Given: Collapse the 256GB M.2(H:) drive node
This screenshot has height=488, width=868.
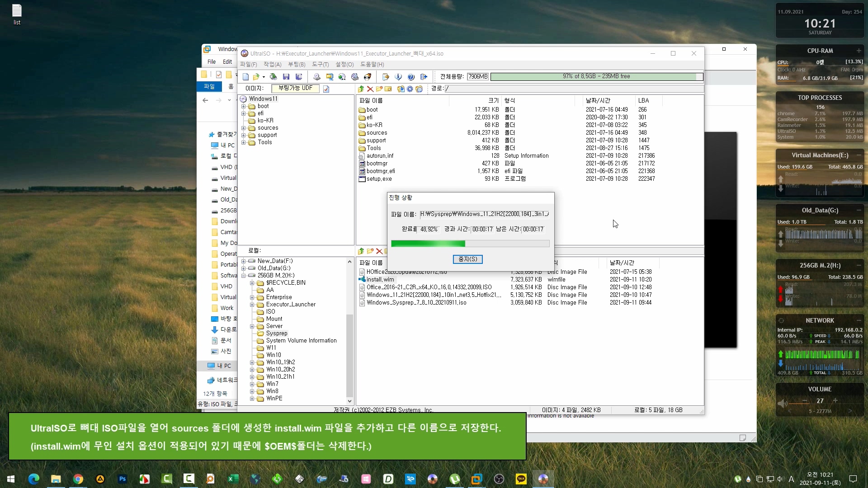Looking at the screenshot, I should coord(244,275).
